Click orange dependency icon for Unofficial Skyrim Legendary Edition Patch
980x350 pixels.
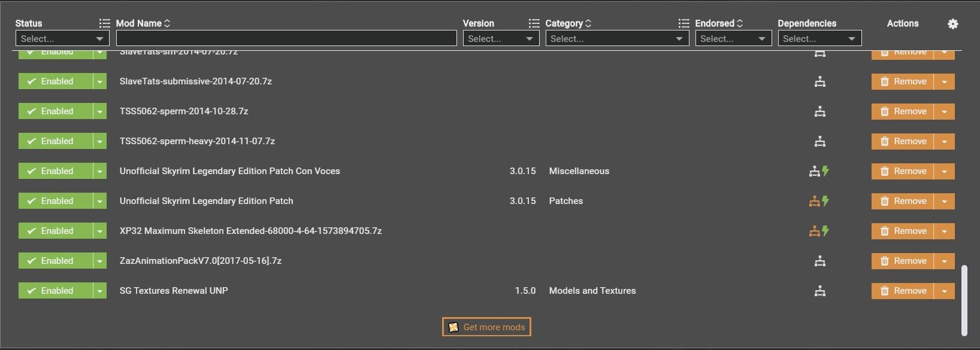[814, 202]
